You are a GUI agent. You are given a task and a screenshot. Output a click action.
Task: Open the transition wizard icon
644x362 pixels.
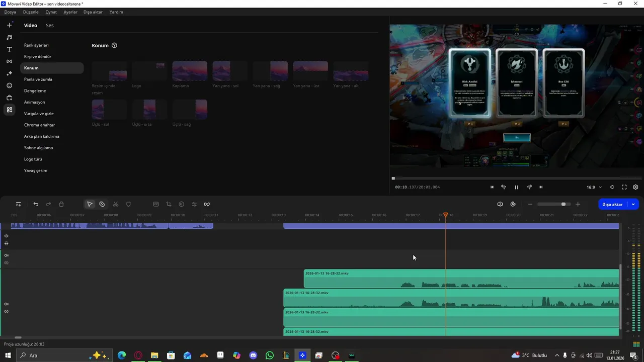207,204
